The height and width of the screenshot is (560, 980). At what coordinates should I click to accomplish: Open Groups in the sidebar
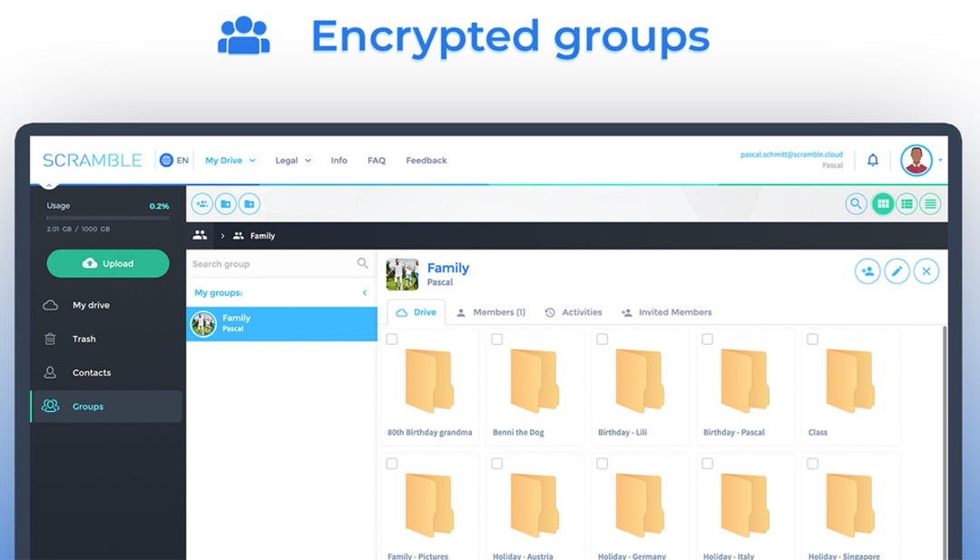107,407
